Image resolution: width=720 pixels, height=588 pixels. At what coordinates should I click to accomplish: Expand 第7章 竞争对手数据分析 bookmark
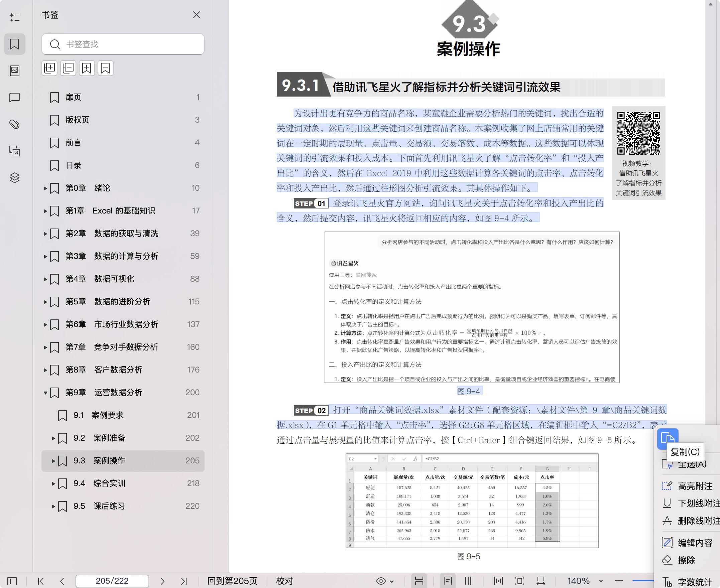tap(45, 347)
